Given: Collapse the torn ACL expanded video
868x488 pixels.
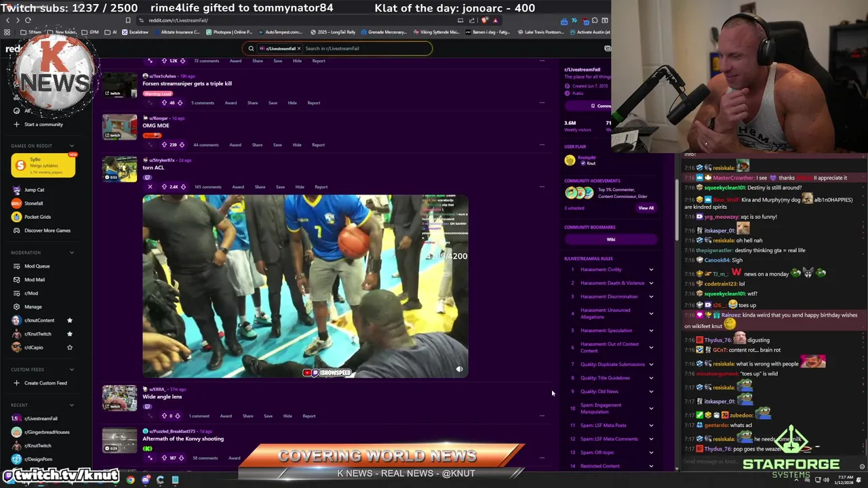Looking at the screenshot, I should point(150,186).
